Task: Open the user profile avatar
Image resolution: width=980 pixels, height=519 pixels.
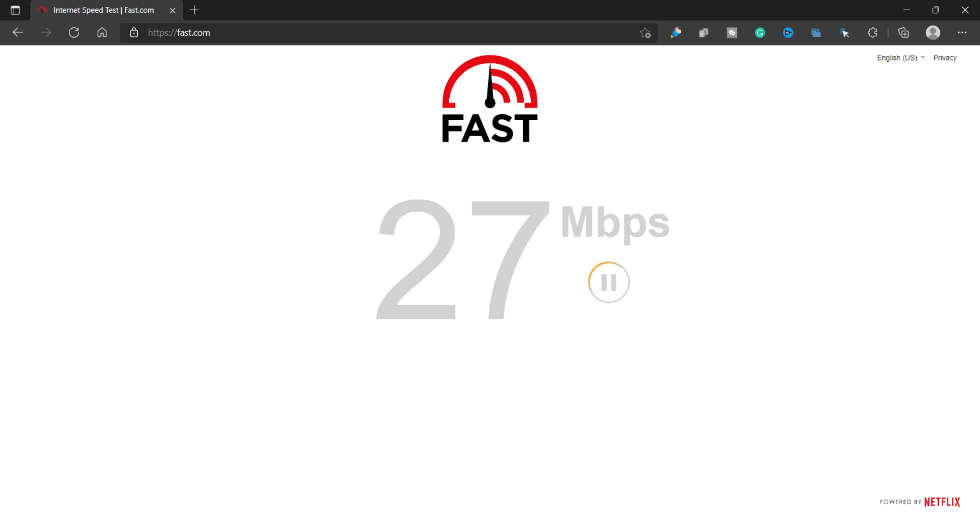Action: click(933, 33)
